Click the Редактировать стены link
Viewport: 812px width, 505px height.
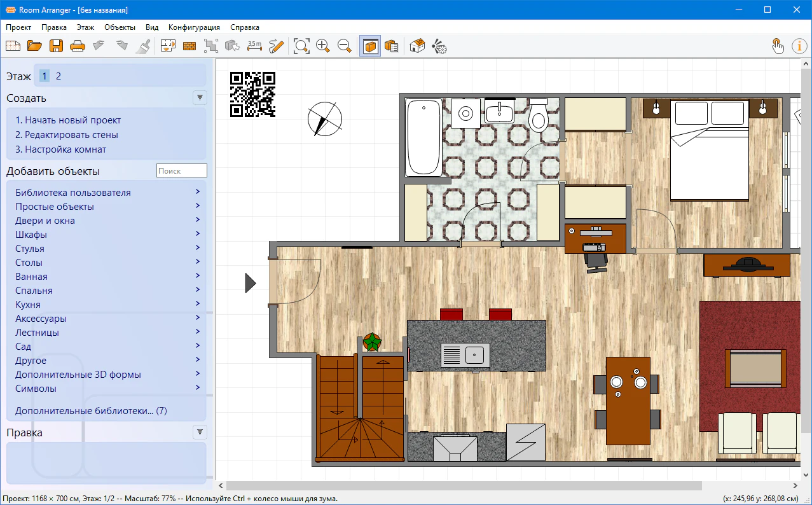(67, 135)
